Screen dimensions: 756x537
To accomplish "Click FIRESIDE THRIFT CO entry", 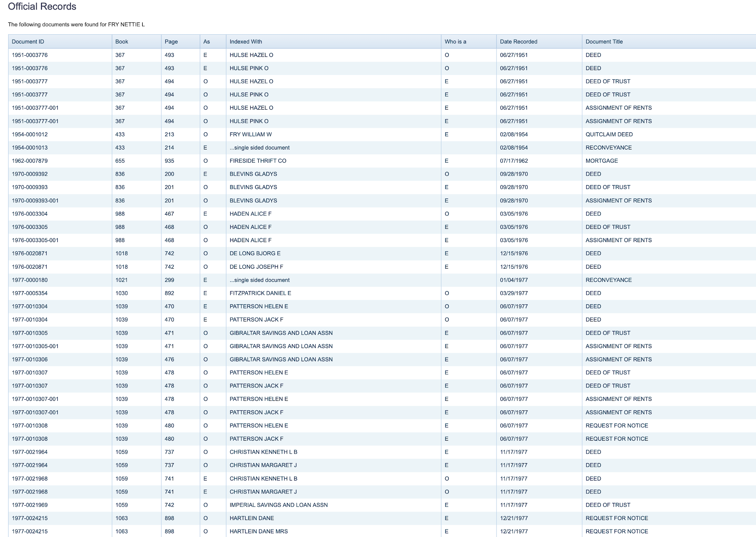I will pos(258,161).
